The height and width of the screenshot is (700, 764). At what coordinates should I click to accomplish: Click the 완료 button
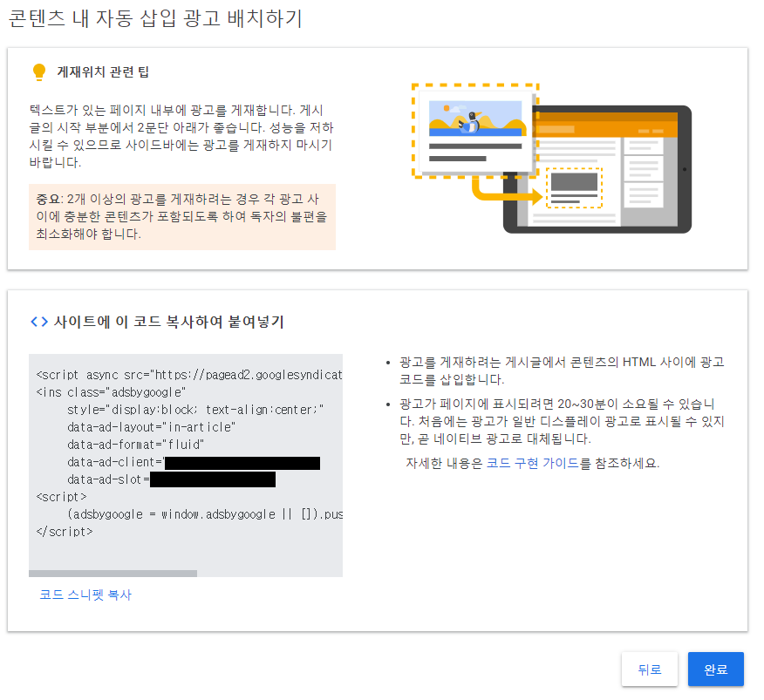(715, 669)
